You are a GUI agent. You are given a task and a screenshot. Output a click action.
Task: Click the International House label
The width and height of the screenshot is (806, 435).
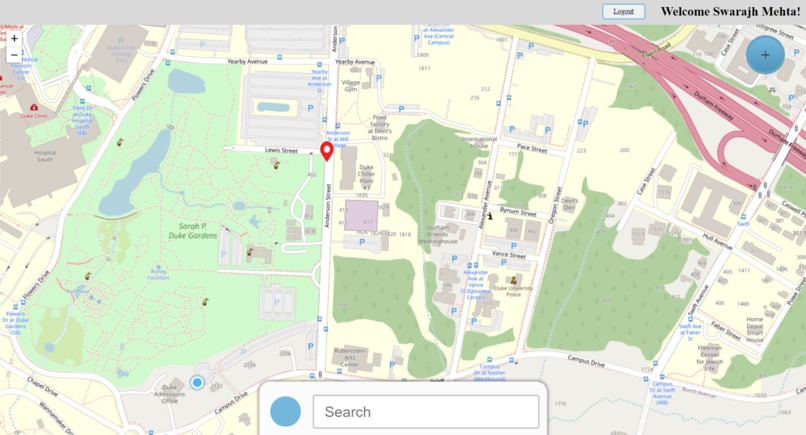479,142
